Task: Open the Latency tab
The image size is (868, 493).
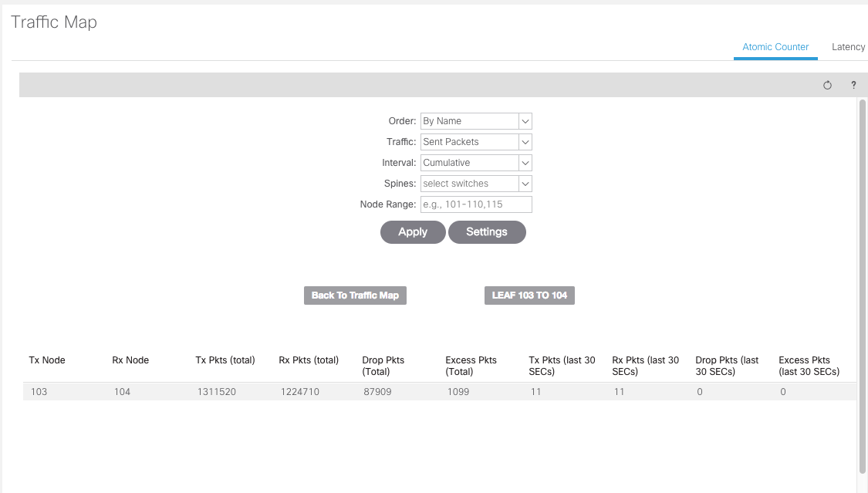Action: [848, 47]
